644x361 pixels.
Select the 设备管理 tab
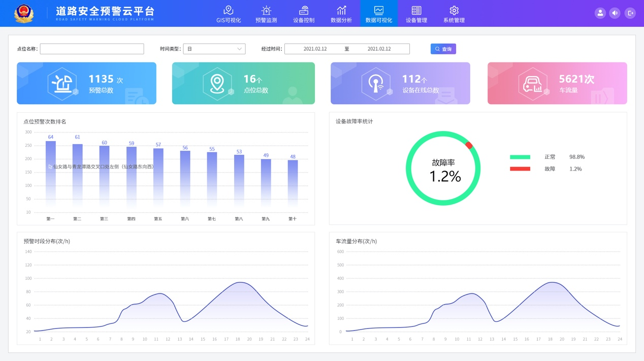(x=416, y=14)
